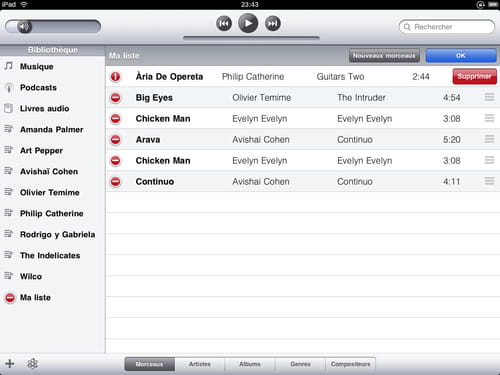Tap delete icon for Ma liste playlist
Image resolution: width=500 pixels, height=375 pixels.
click(10, 298)
